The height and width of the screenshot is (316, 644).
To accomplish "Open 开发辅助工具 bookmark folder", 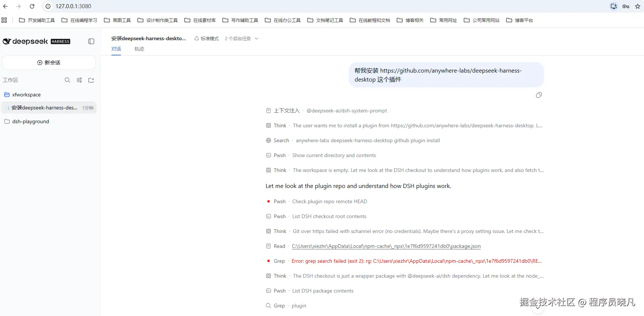I will coord(37,20).
